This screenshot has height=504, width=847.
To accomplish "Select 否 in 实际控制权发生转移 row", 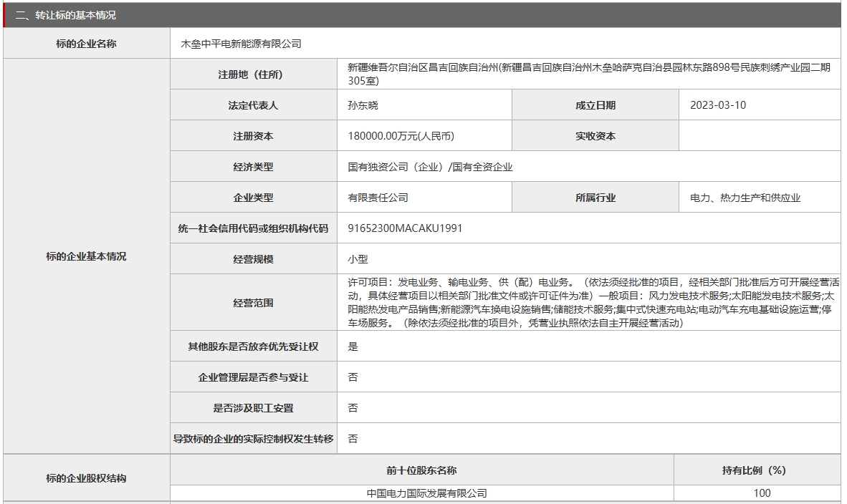I will tap(353, 439).
